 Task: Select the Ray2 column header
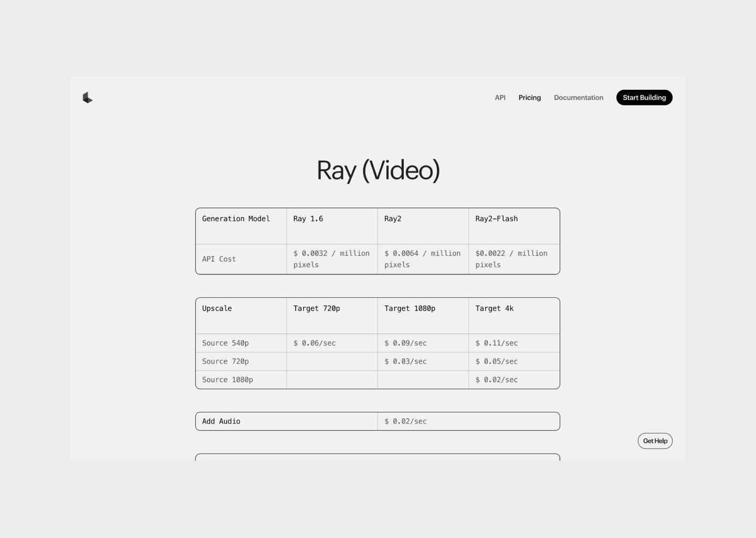393,219
